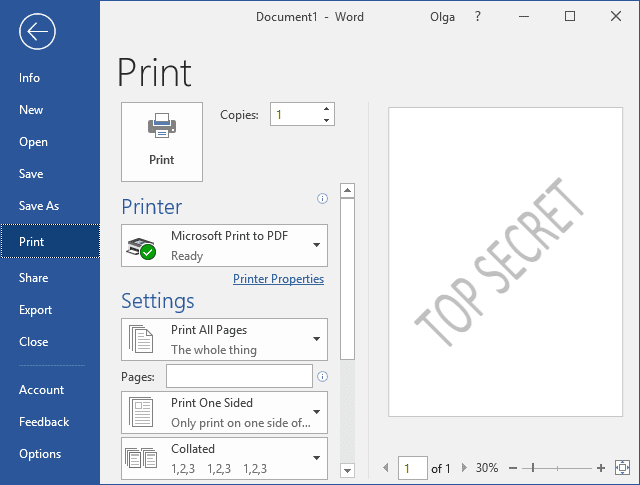Click the Olga account name
This screenshot has height=485, width=640.
click(x=442, y=17)
